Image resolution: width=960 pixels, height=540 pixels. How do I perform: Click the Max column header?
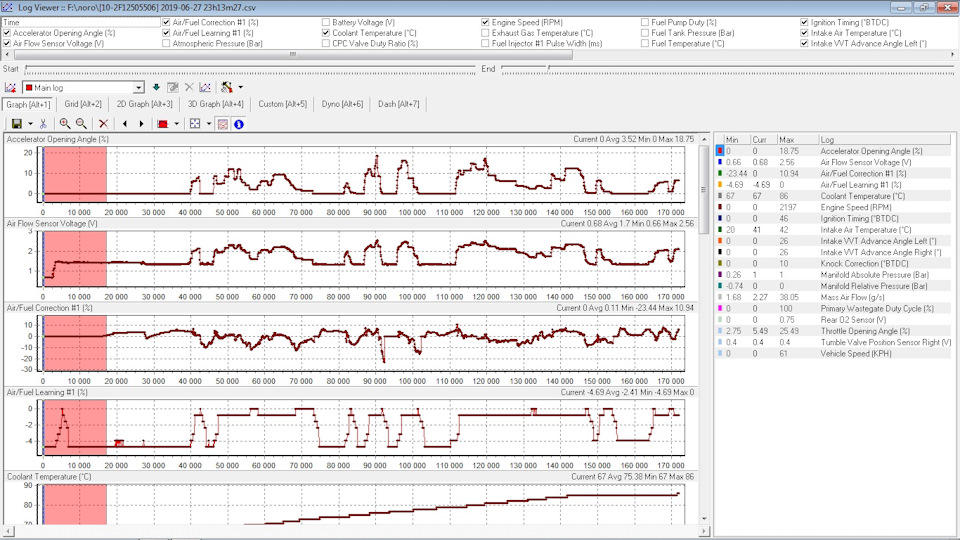[x=798, y=140]
